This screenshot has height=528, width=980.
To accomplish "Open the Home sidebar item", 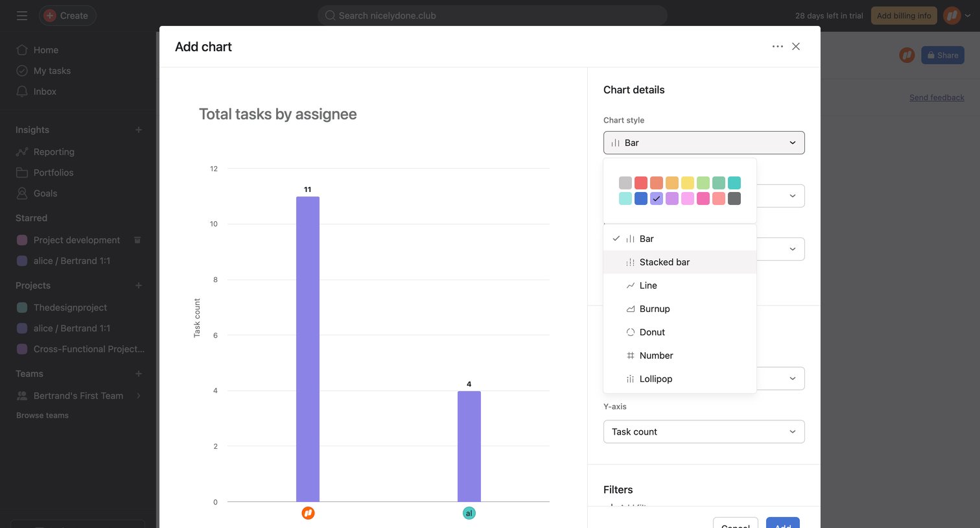I will 45,50.
